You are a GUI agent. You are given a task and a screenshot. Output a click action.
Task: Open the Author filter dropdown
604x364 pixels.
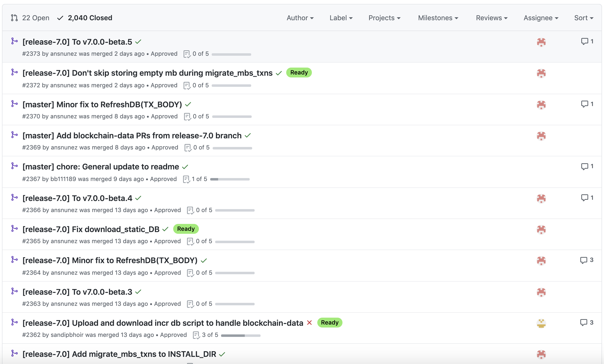(x=300, y=18)
